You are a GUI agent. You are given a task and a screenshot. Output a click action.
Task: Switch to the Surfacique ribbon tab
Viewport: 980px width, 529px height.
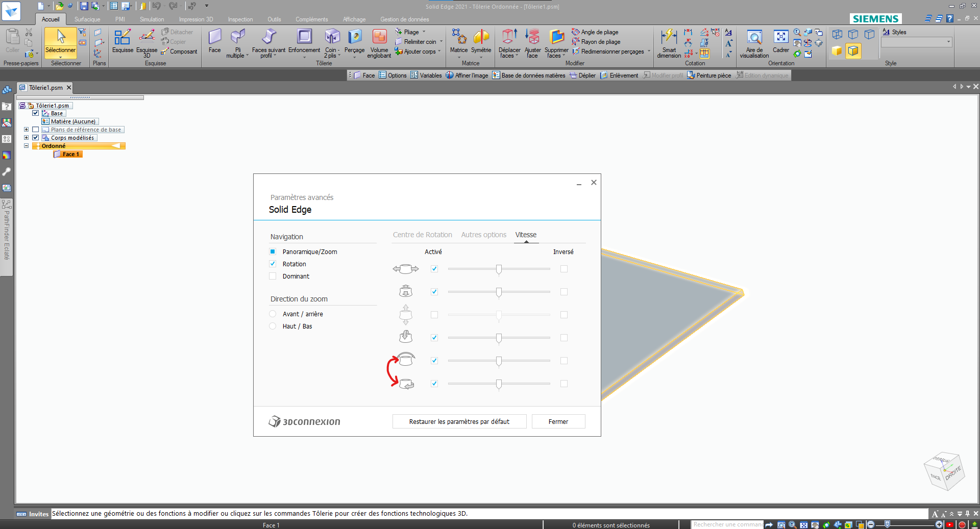[x=87, y=19]
